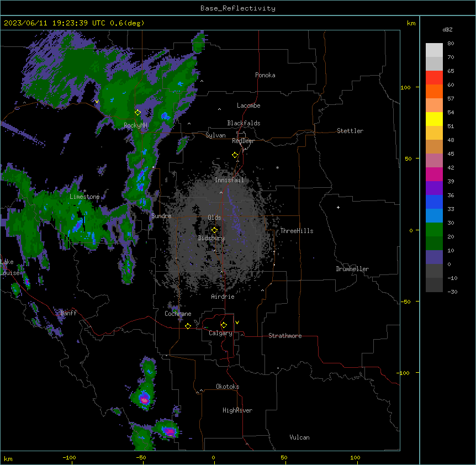The width and height of the screenshot is (476, 465).
Task: Click the dBZ legend heading
Action: pos(447,29)
